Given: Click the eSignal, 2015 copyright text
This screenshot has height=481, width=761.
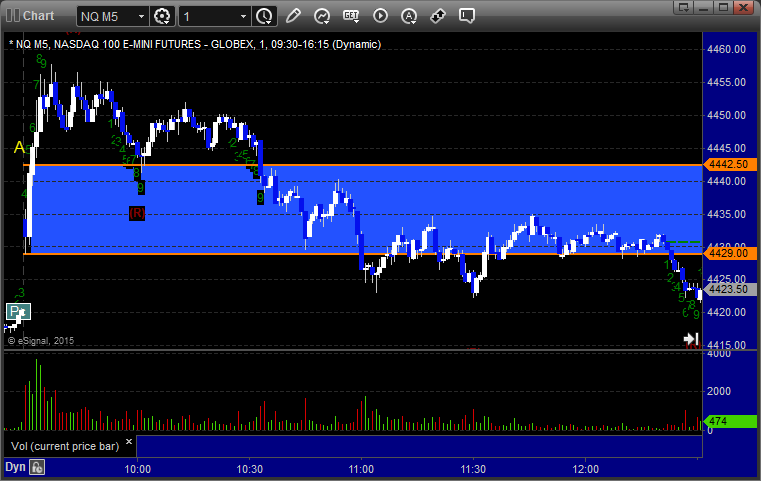Looking at the screenshot, I should [x=41, y=341].
